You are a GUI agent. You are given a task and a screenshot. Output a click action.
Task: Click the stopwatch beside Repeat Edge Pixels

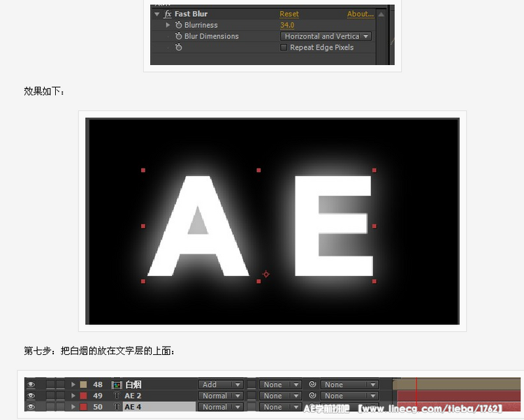[179, 48]
